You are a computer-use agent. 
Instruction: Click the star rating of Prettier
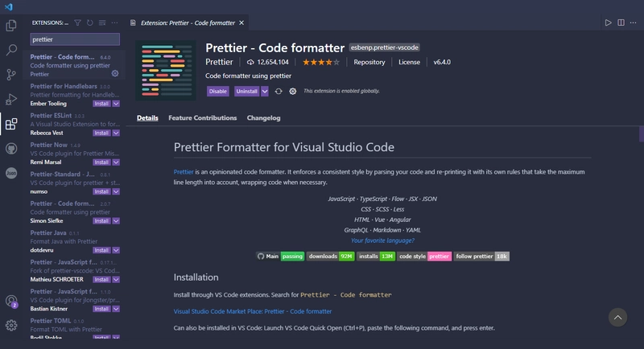click(320, 63)
